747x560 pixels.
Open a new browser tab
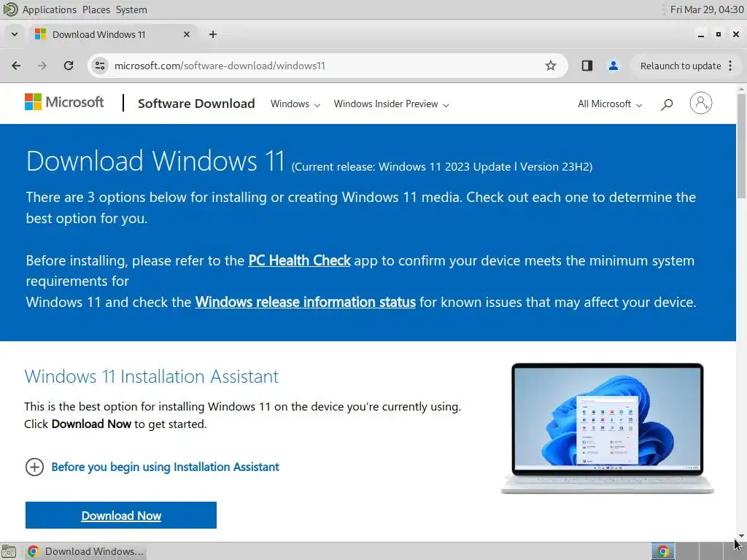point(213,34)
